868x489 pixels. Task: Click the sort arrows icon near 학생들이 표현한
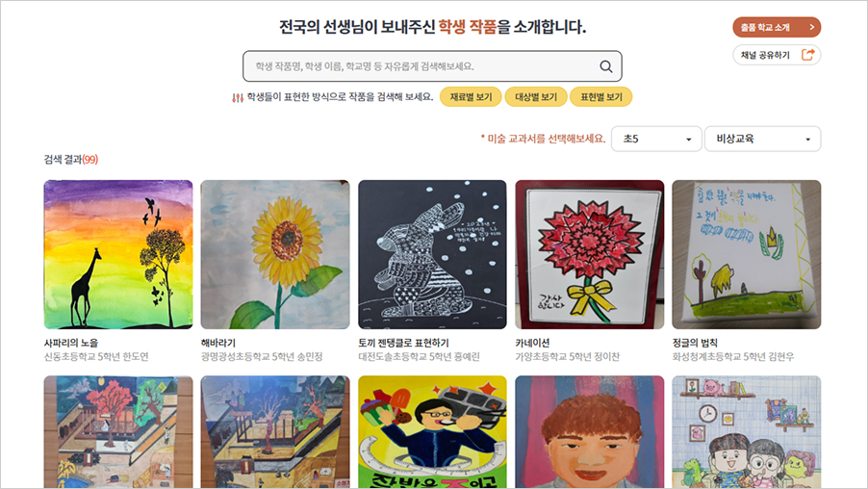(238, 97)
